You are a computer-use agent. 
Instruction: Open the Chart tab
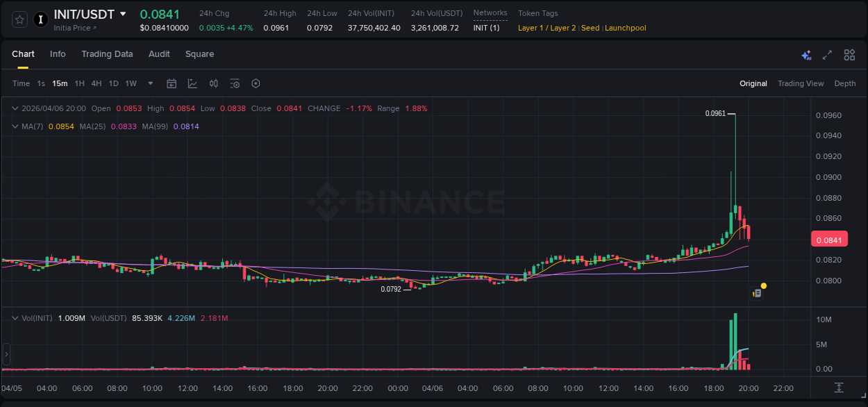[x=23, y=54]
